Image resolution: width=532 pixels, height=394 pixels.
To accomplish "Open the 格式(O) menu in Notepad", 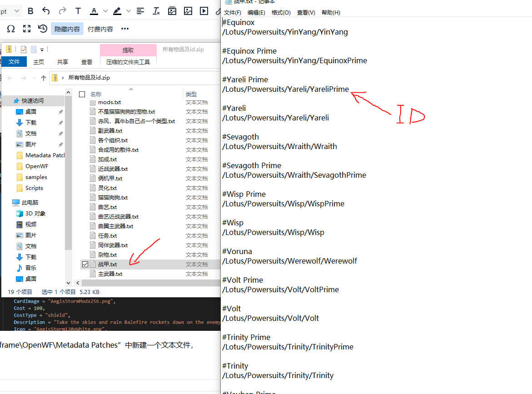I will click(281, 12).
